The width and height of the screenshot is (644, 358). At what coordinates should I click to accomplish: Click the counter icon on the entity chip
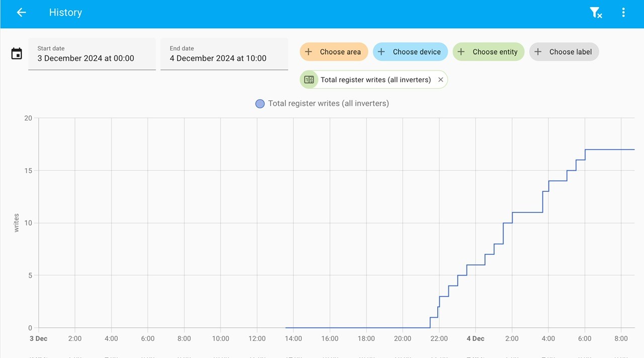coord(309,80)
